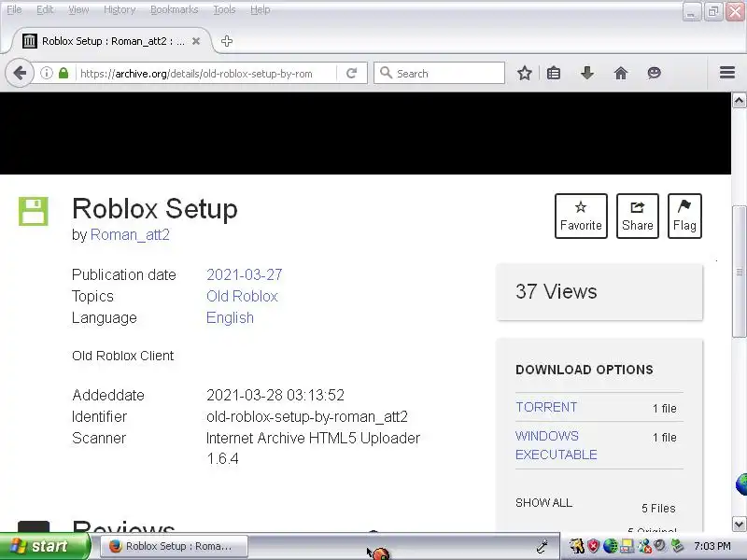Open the View menu
Screen dimensions: 747x560
(x=78, y=9)
